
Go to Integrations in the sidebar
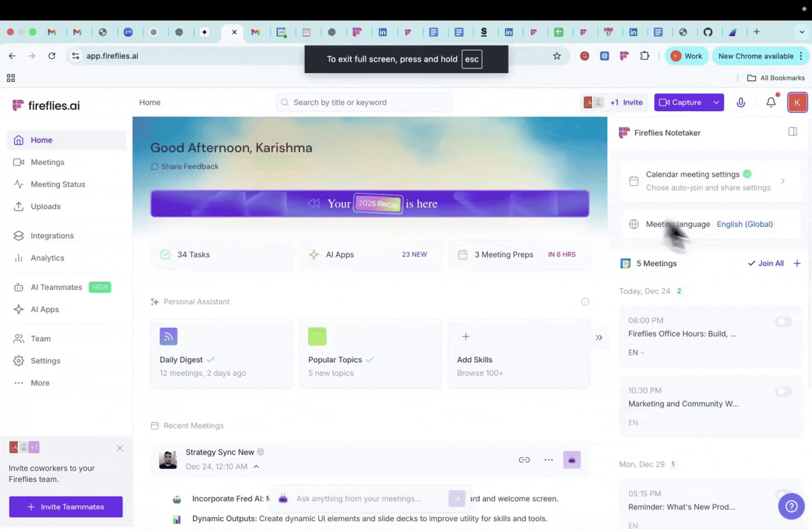coord(52,236)
